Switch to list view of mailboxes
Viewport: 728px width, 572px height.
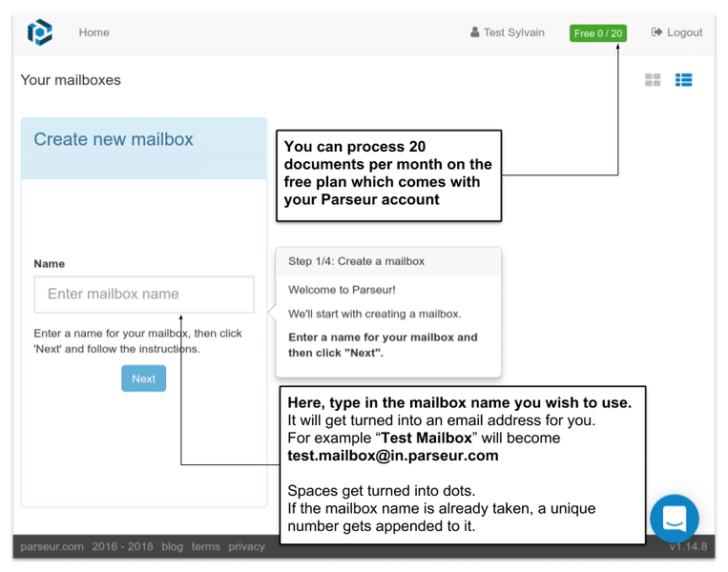click(x=683, y=80)
